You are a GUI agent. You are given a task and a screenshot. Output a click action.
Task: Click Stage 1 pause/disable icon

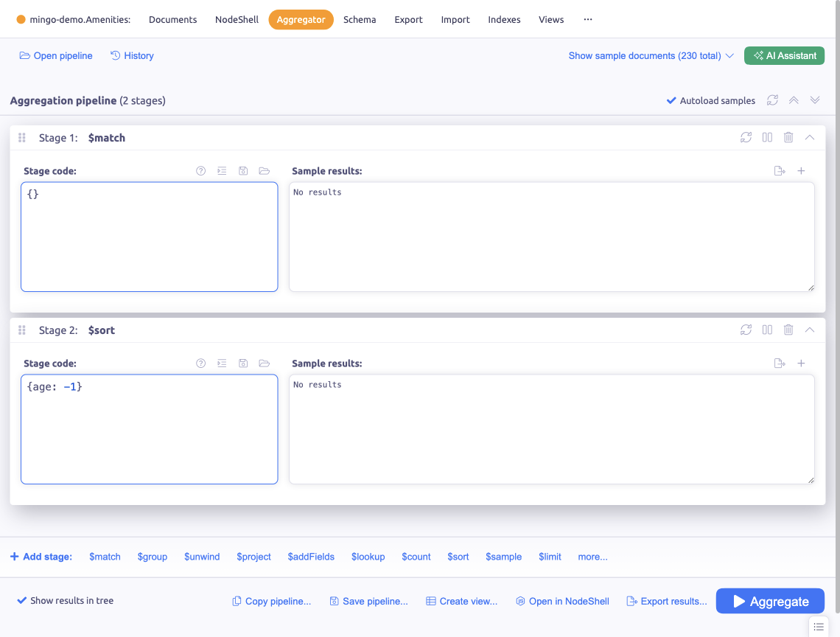767,138
